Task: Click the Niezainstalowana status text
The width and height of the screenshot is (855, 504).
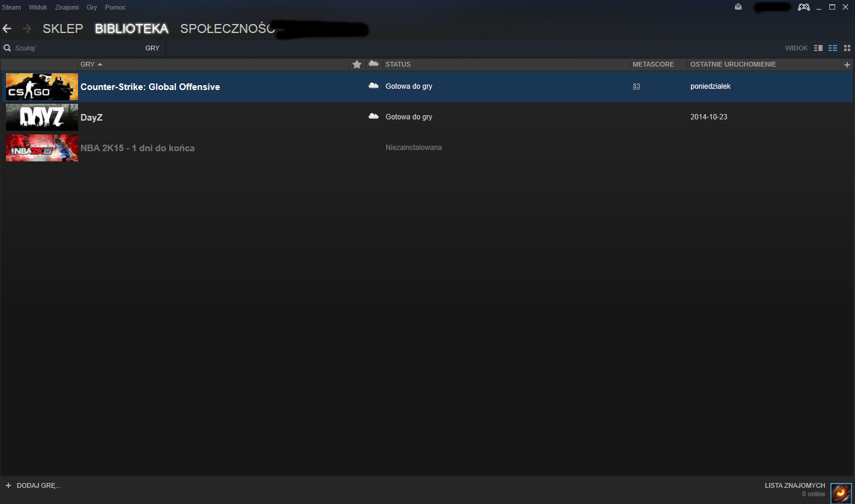Action: point(414,148)
